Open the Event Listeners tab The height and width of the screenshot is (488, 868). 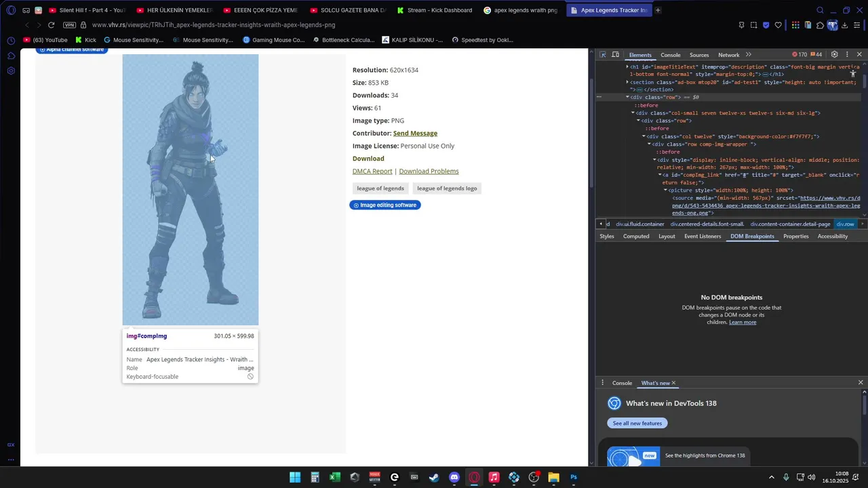tap(703, 236)
